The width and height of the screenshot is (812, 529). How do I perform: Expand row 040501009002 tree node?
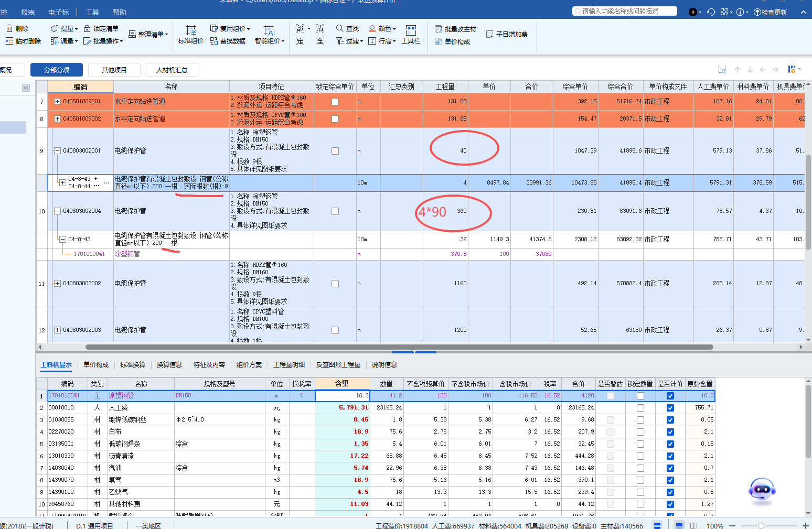click(57, 118)
